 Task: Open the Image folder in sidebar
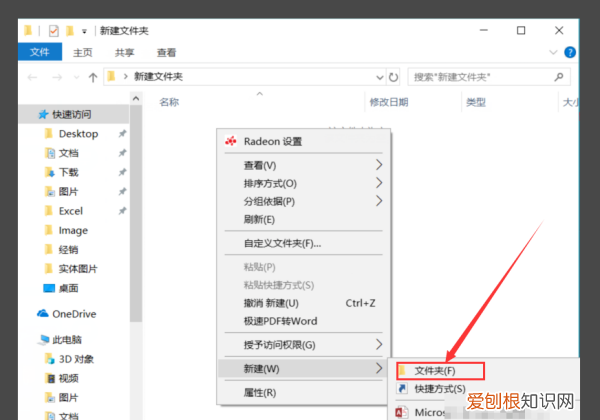[73, 230]
